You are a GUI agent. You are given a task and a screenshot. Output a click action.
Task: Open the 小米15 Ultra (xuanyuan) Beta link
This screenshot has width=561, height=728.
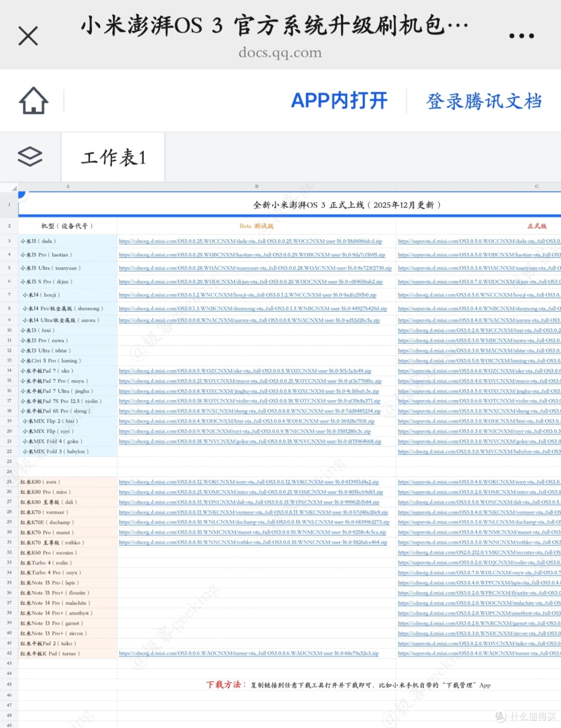coord(255,268)
